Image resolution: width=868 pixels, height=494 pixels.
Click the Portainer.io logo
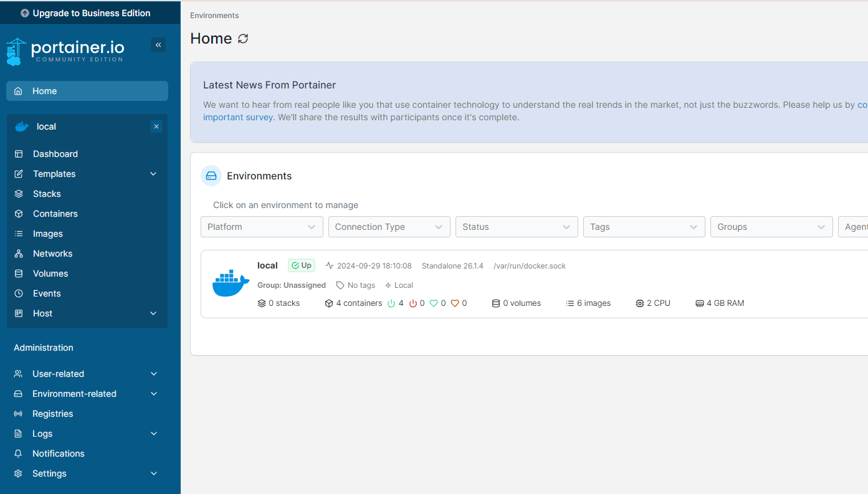pyautogui.click(x=65, y=52)
